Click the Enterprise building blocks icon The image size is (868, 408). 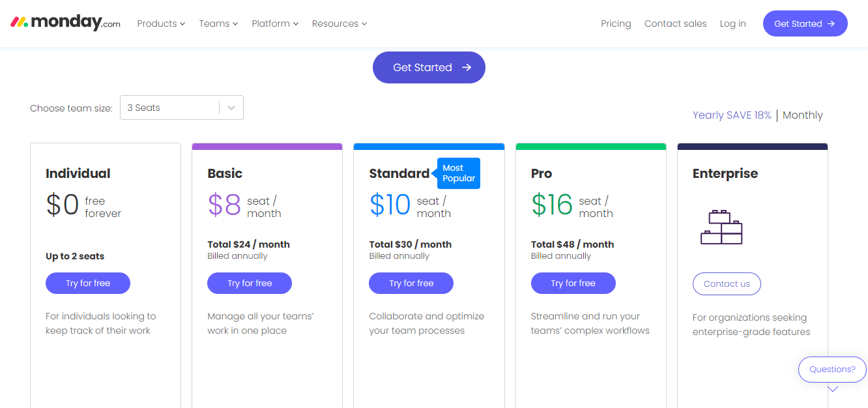click(721, 227)
